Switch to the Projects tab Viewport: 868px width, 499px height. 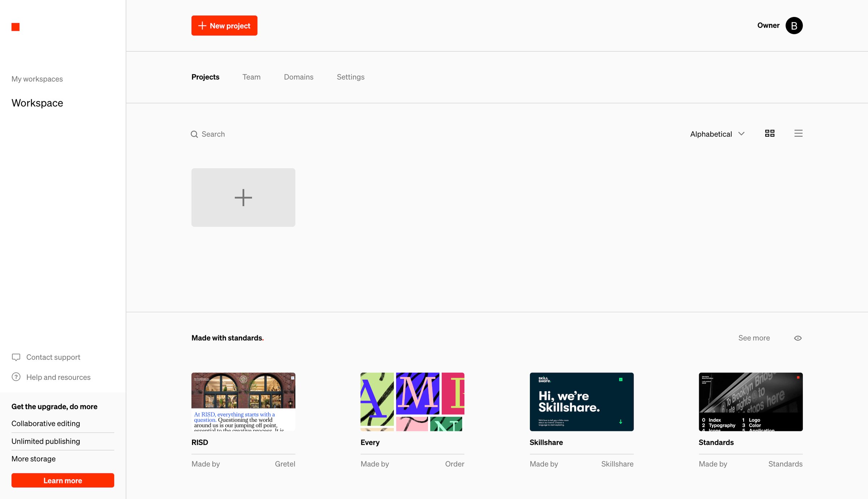(x=205, y=77)
